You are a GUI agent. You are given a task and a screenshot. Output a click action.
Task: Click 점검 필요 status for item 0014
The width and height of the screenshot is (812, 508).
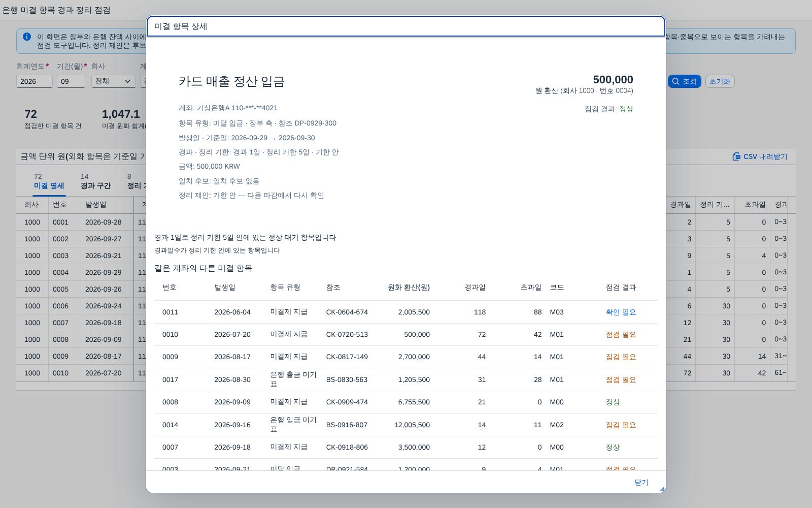coord(621,425)
